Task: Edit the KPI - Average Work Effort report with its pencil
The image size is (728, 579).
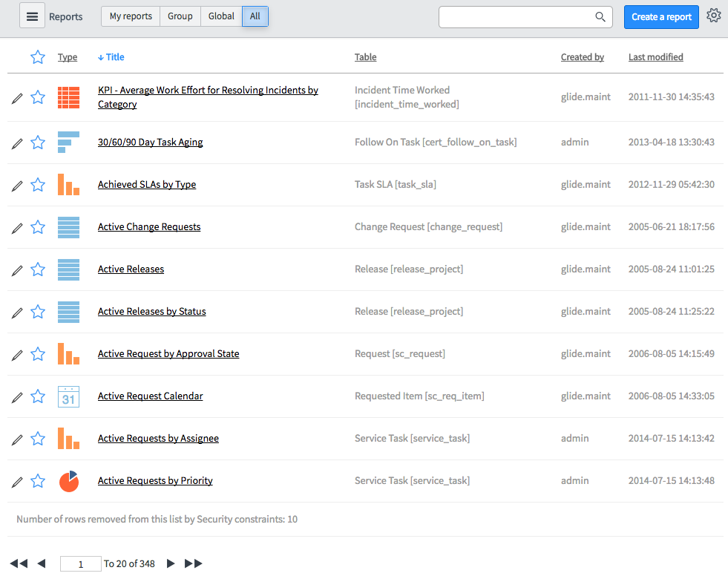Action: [x=17, y=99]
